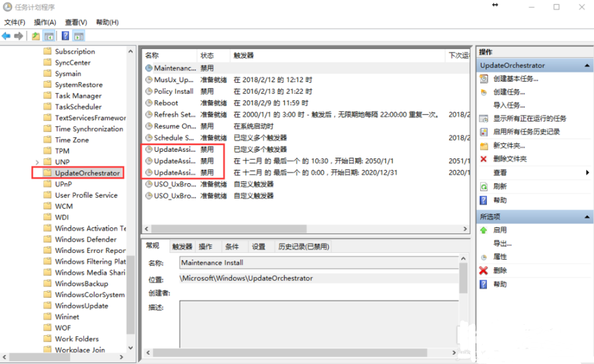Screen dimensions: 594x364
Task: Click the Task Scheduler clock icon in title bar
Action: click(x=7, y=7)
